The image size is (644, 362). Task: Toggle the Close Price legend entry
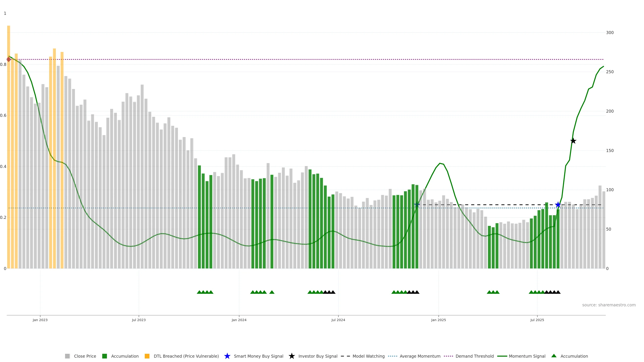pos(85,356)
